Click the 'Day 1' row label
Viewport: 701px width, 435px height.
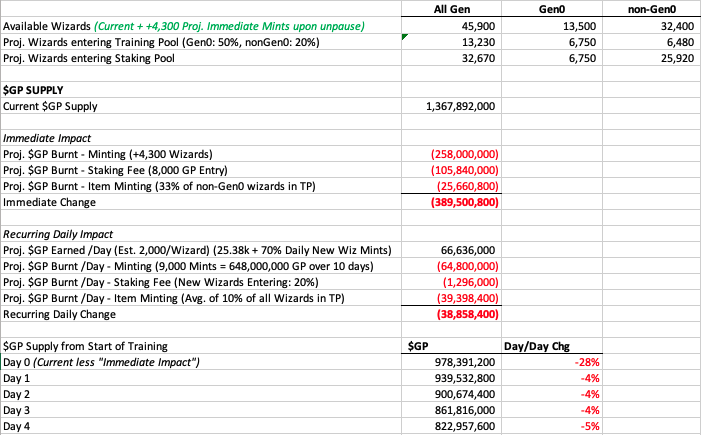click(x=17, y=379)
